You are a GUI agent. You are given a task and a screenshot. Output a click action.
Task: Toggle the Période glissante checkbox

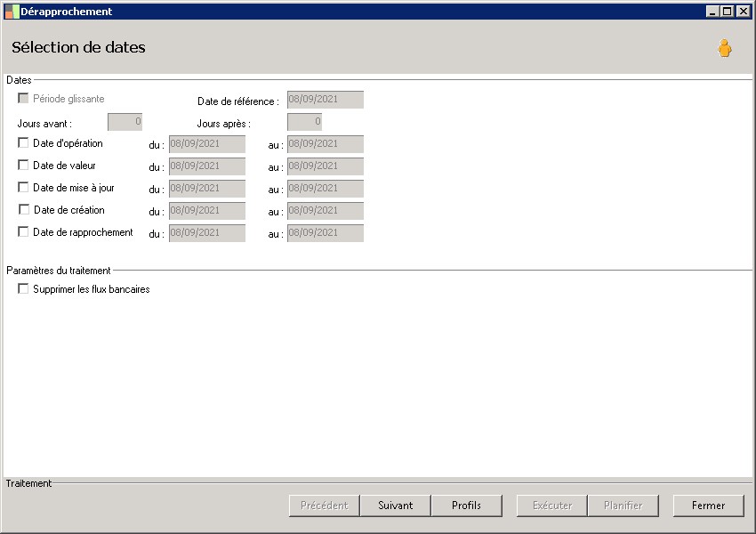pos(22,98)
